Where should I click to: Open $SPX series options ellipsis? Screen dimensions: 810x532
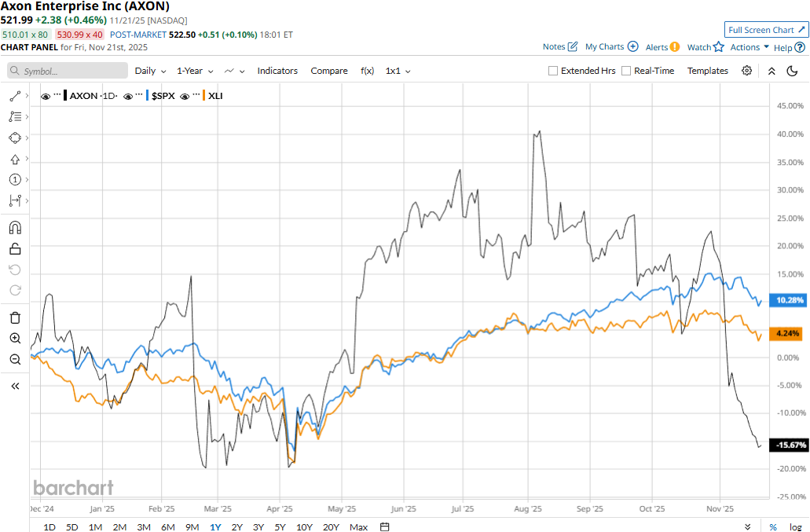point(140,95)
